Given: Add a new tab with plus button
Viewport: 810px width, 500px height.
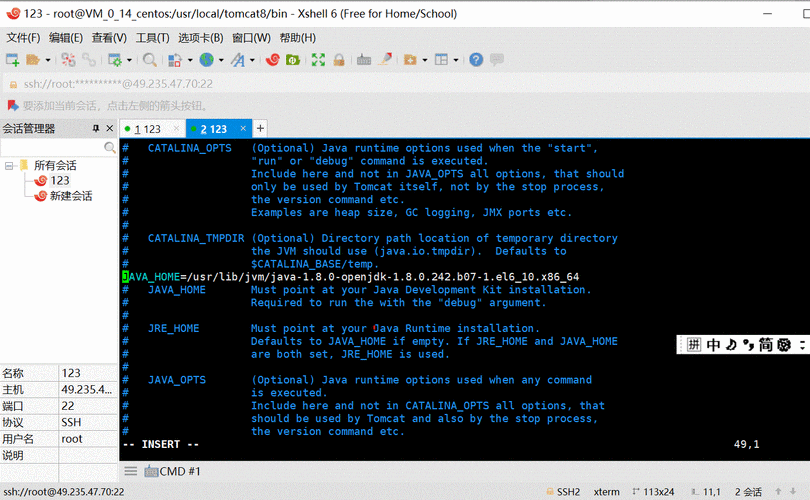Looking at the screenshot, I should (260, 128).
